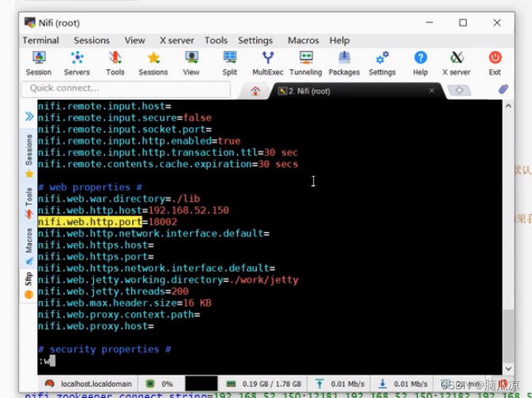Click the memory 0.19 GB / 1.78 GB indicator

pos(264,384)
